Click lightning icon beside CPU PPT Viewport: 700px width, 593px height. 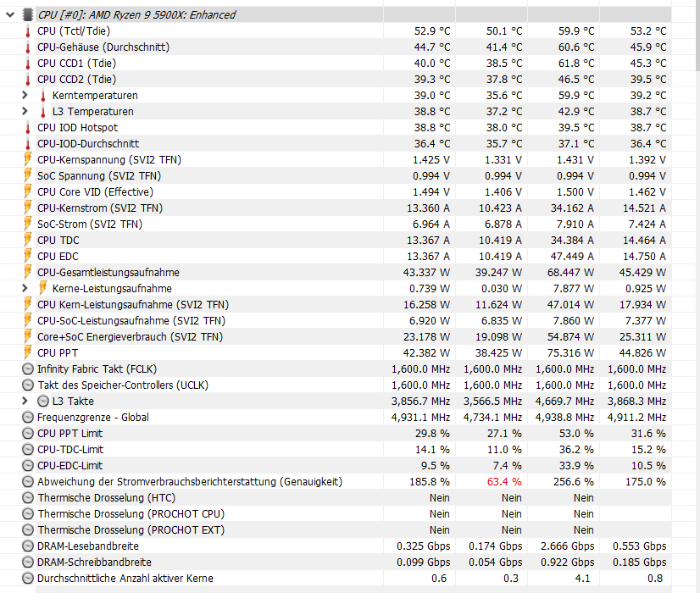pyautogui.click(x=28, y=352)
